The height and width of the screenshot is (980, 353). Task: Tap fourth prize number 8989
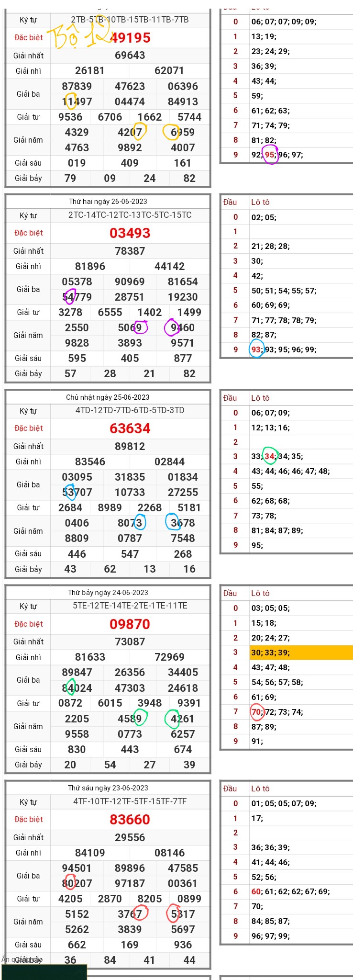click(x=110, y=507)
